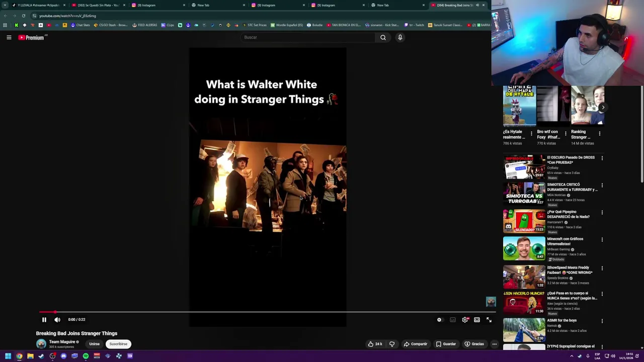Open options for 'SIMIOTECA CRITICÓ' video

click(x=602, y=185)
